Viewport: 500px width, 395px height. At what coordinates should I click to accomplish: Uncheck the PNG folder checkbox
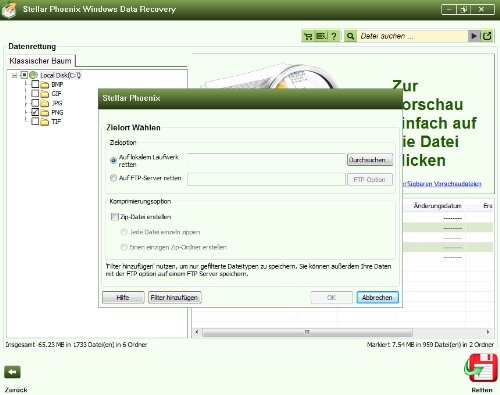point(35,112)
